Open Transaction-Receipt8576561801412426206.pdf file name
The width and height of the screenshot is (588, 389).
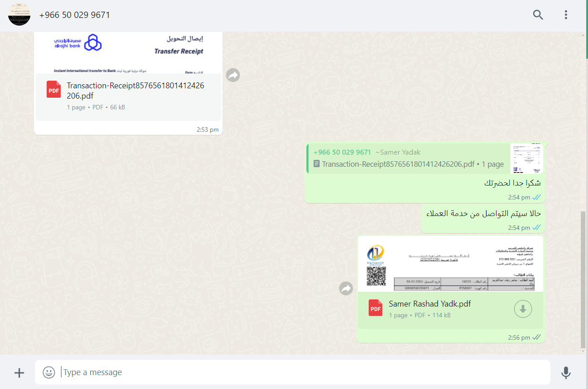(x=135, y=91)
